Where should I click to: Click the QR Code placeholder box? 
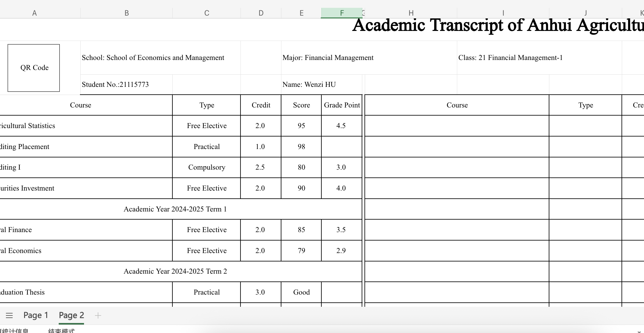(x=34, y=68)
